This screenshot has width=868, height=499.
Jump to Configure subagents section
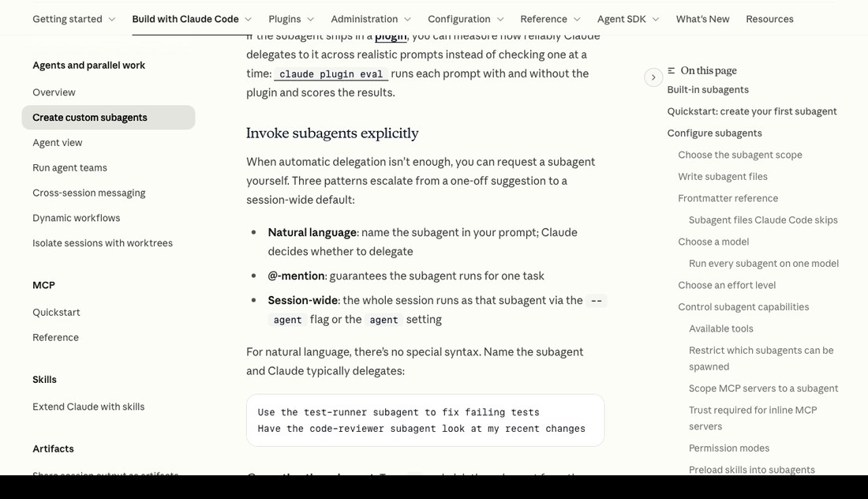pyautogui.click(x=714, y=133)
